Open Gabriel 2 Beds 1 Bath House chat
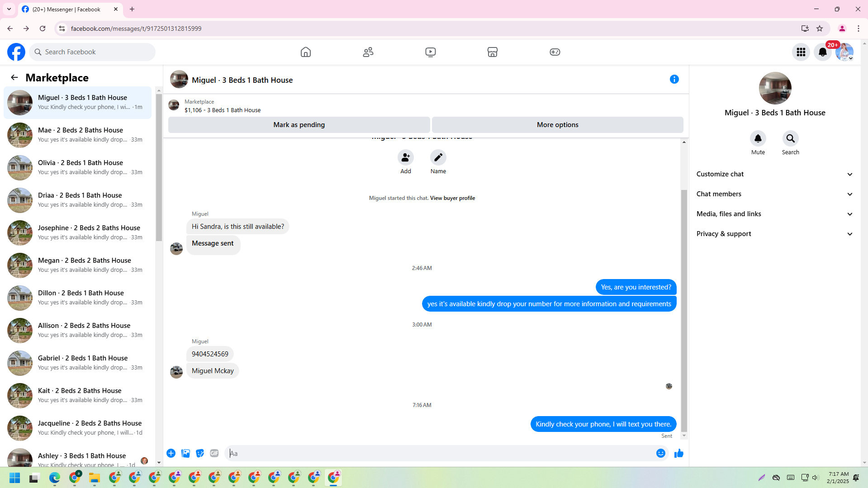The width and height of the screenshot is (868, 488). pyautogui.click(x=78, y=363)
